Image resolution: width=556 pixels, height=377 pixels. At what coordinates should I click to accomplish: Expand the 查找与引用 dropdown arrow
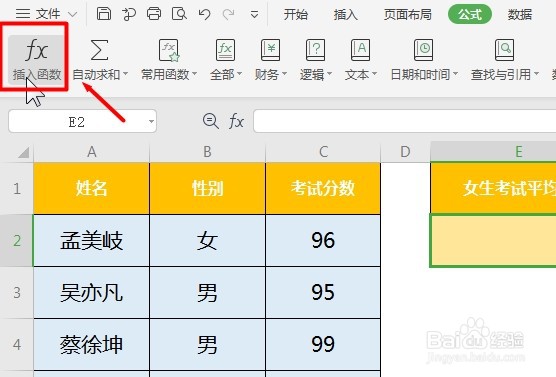click(x=536, y=74)
